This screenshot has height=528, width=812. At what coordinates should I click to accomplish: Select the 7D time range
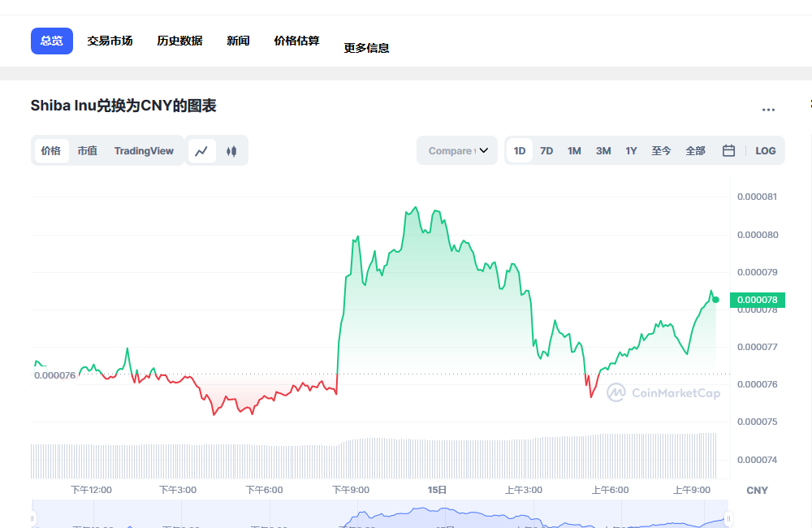(546, 150)
